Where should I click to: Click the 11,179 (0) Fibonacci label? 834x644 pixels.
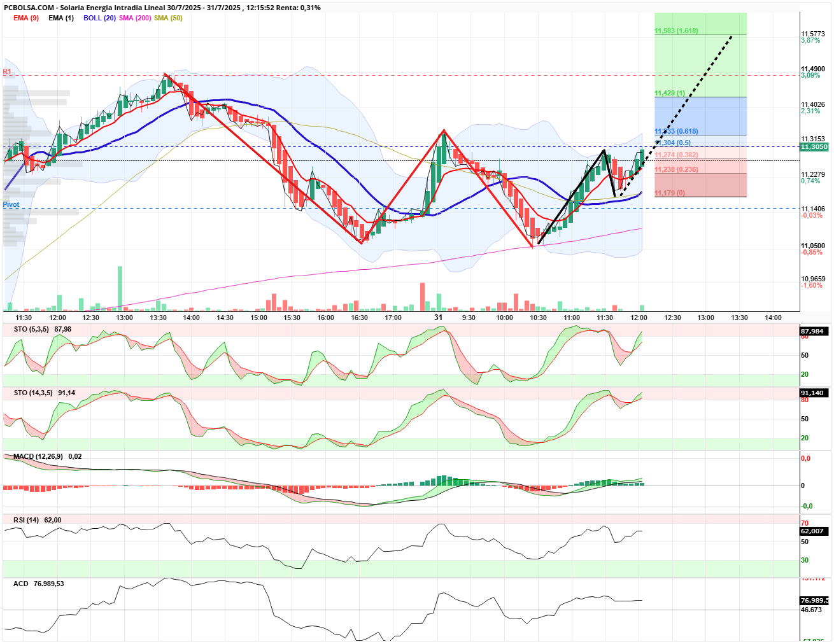coord(670,193)
